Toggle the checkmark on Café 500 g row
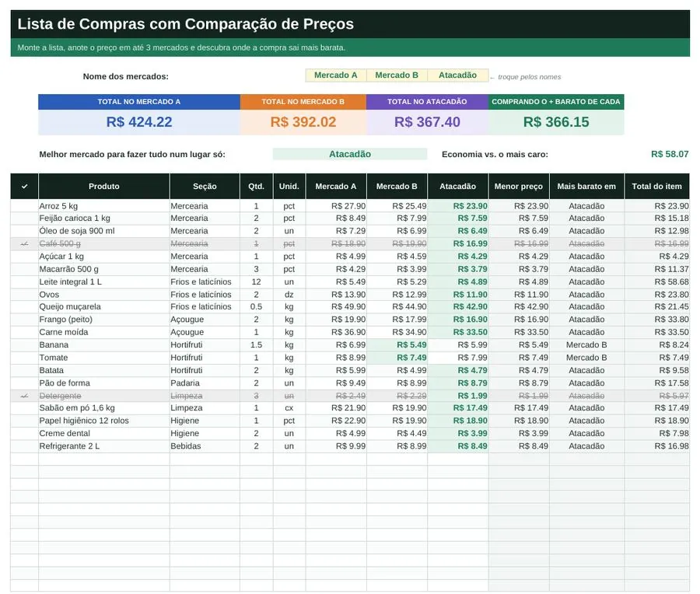The width and height of the screenshot is (700, 594). (25, 243)
